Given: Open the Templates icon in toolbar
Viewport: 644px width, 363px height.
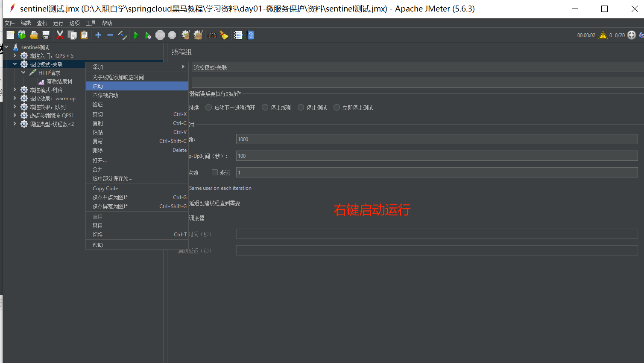Looking at the screenshot, I should pos(22,35).
